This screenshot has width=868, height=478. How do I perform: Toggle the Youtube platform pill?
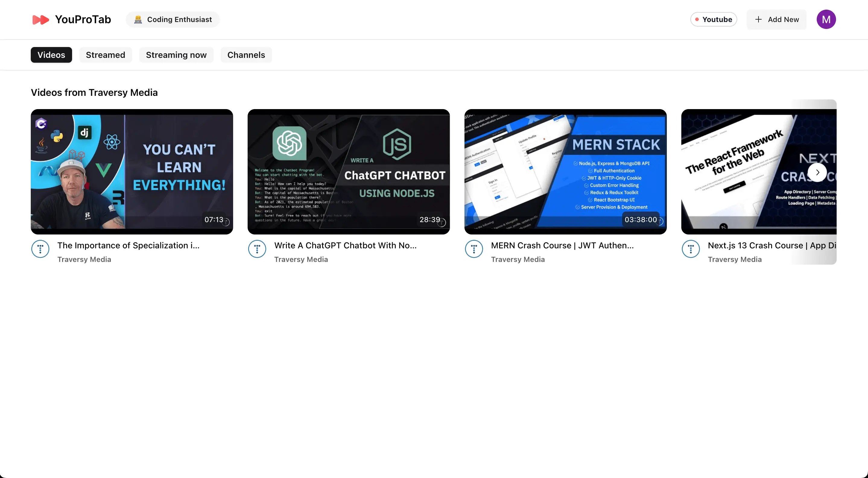click(x=713, y=20)
